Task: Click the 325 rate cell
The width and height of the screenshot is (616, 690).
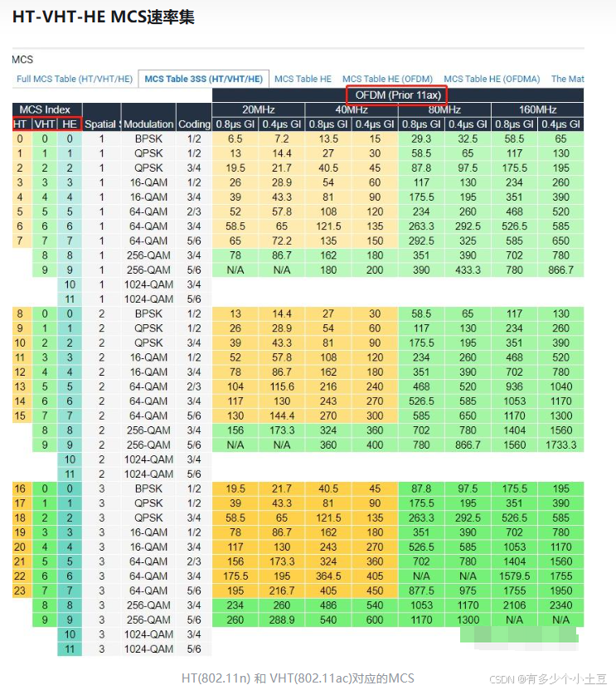Action: click(x=468, y=241)
